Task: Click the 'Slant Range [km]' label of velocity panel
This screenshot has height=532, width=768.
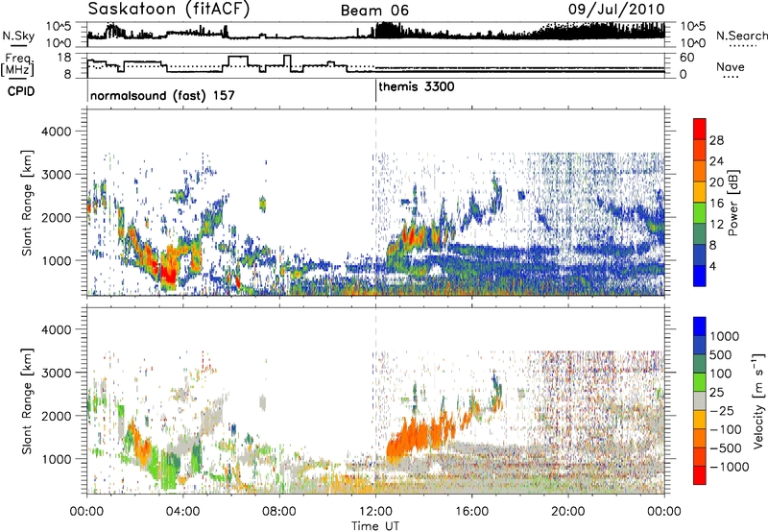Action: point(27,401)
